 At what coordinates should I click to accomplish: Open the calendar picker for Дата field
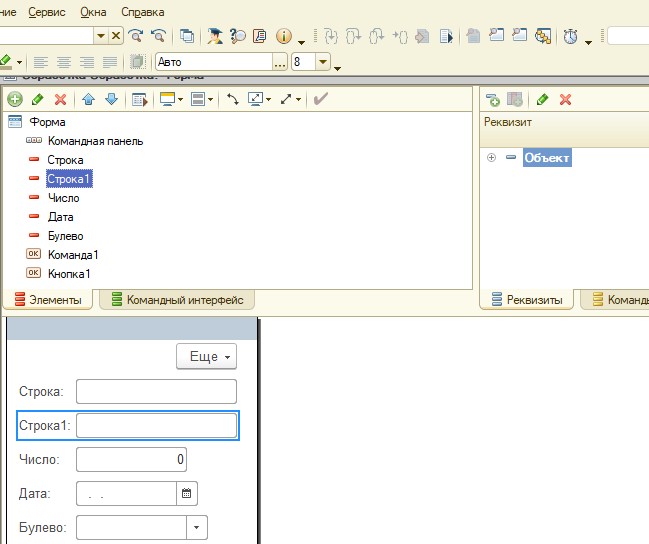coord(187,493)
